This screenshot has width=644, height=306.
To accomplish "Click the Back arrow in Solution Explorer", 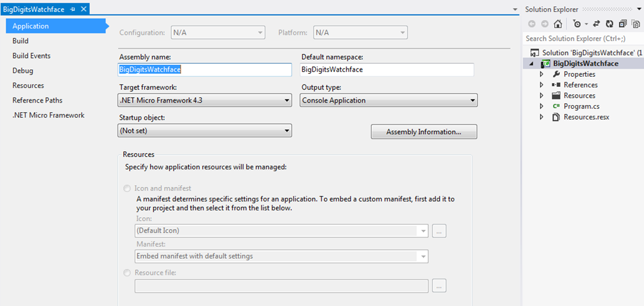I will [x=531, y=24].
